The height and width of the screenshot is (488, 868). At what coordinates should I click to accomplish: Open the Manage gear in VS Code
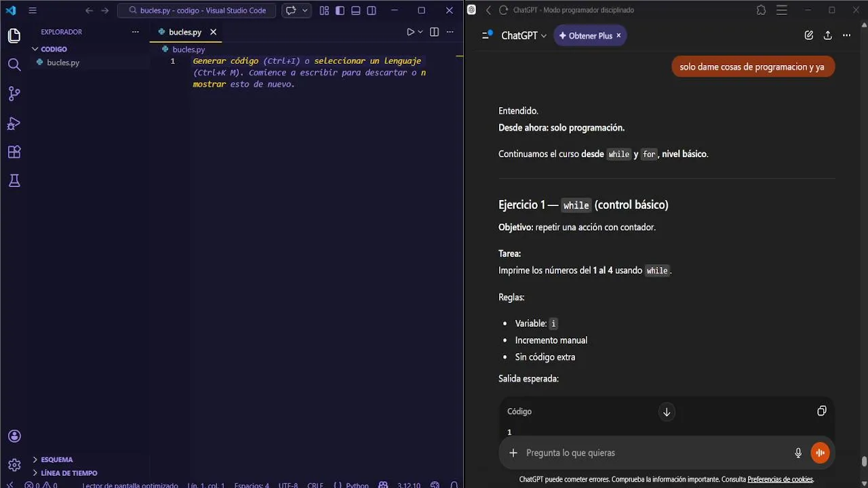tap(14, 465)
